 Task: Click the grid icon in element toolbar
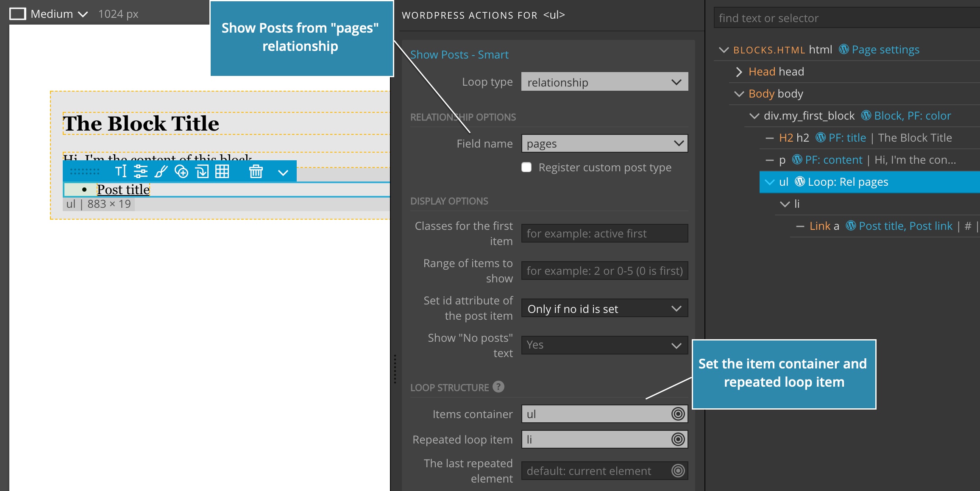(x=222, y=172)
